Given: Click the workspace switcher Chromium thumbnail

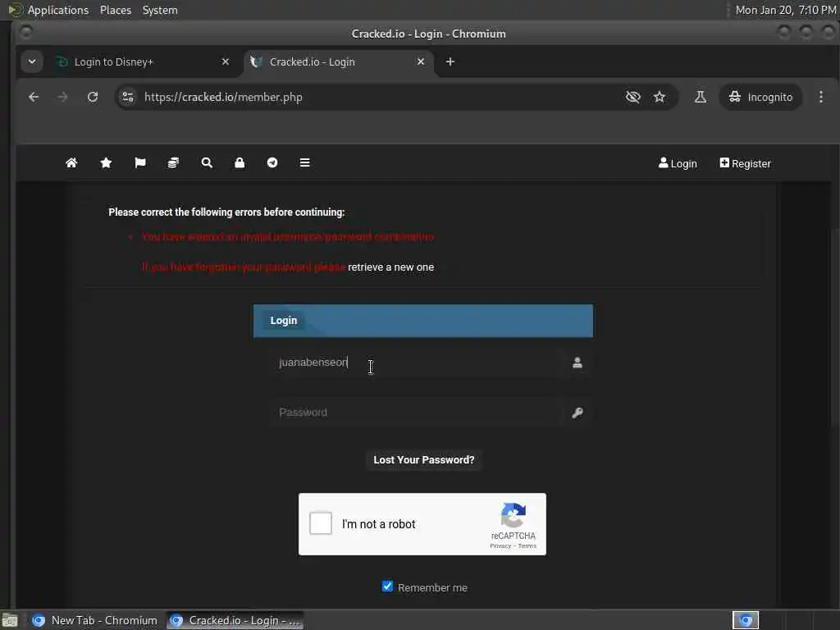Looking at the screenshot, I should click(746, 620).
